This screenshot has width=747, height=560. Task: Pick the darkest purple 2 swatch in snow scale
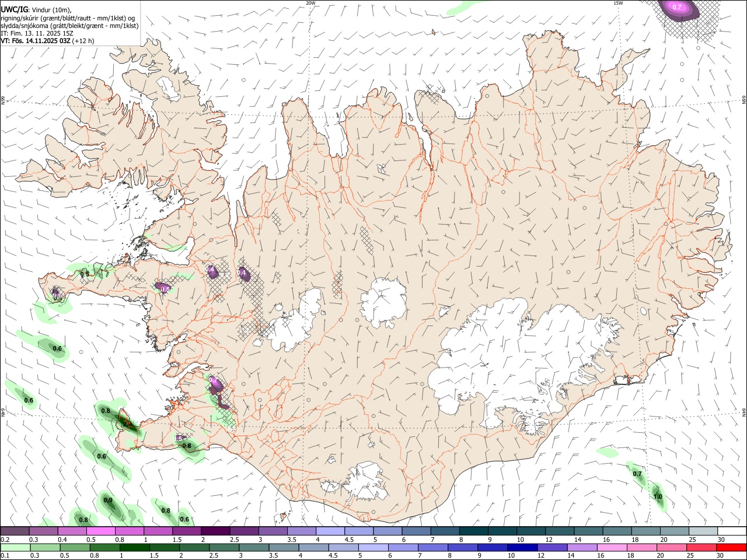(x=215, y=531)
